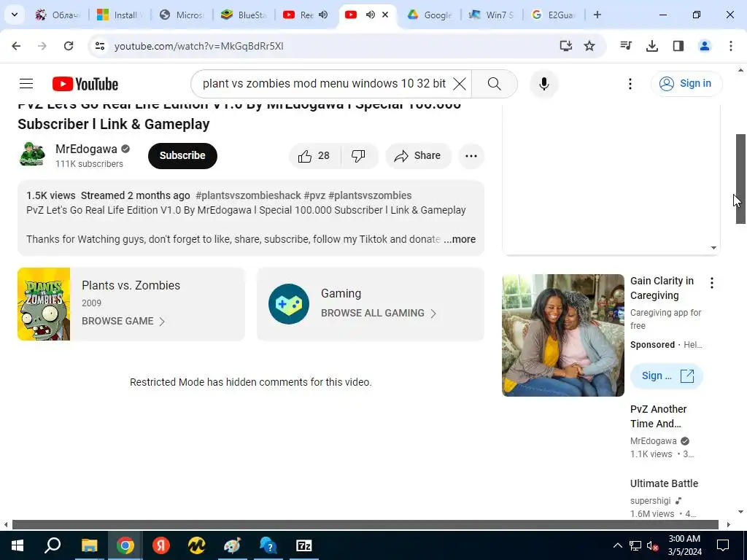This screenshot has width=747, height=560.
Task: Open a new browser tab
Action: (x=597, y=15)
